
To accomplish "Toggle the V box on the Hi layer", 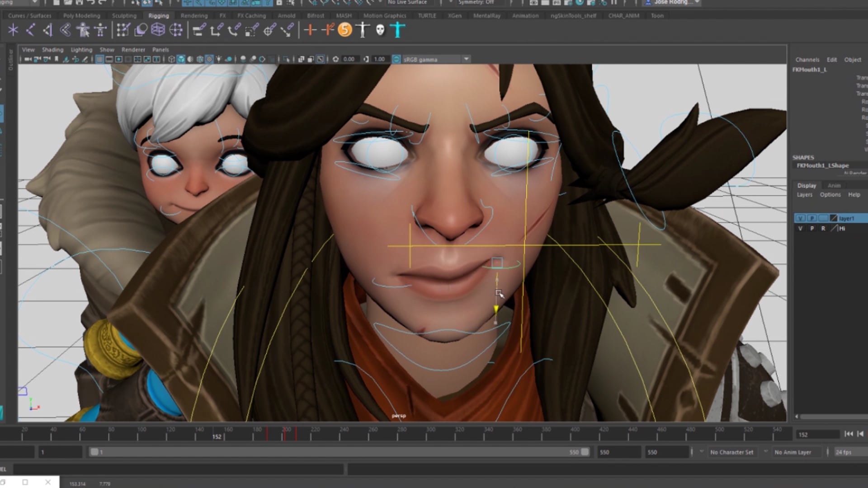I will (x=800, y=229).
